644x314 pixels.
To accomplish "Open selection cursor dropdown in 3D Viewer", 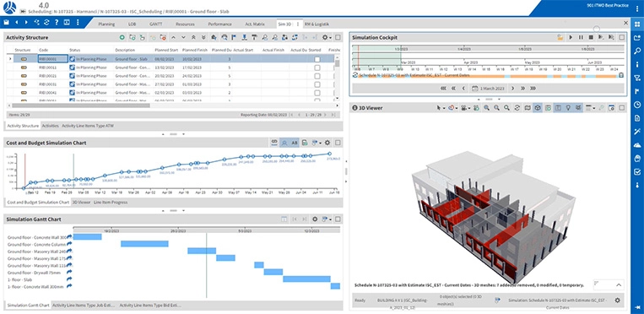I will (x=441, y=108).
